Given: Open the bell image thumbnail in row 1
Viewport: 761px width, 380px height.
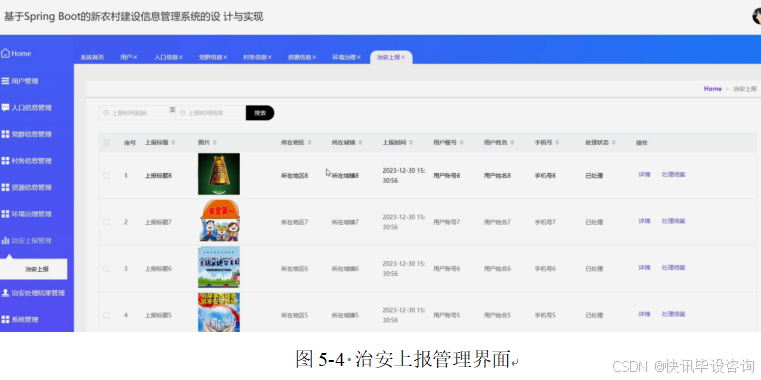Looking at the screenshot, I should 219,174.
